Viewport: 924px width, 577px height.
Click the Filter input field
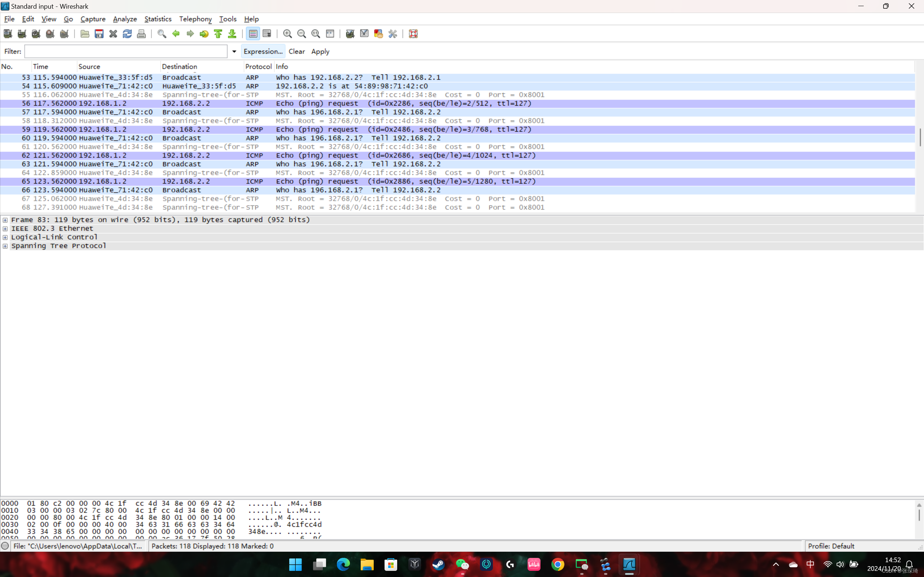pyautogui.click(x=126, y=52)
